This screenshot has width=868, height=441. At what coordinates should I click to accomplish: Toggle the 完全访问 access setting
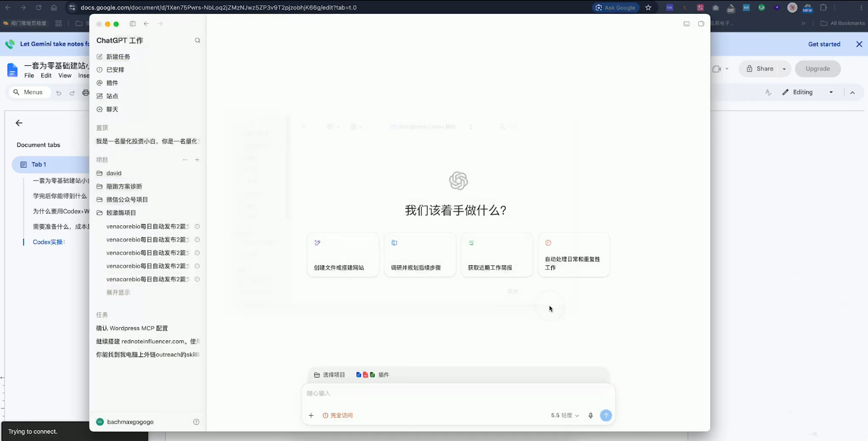(338, 415)
